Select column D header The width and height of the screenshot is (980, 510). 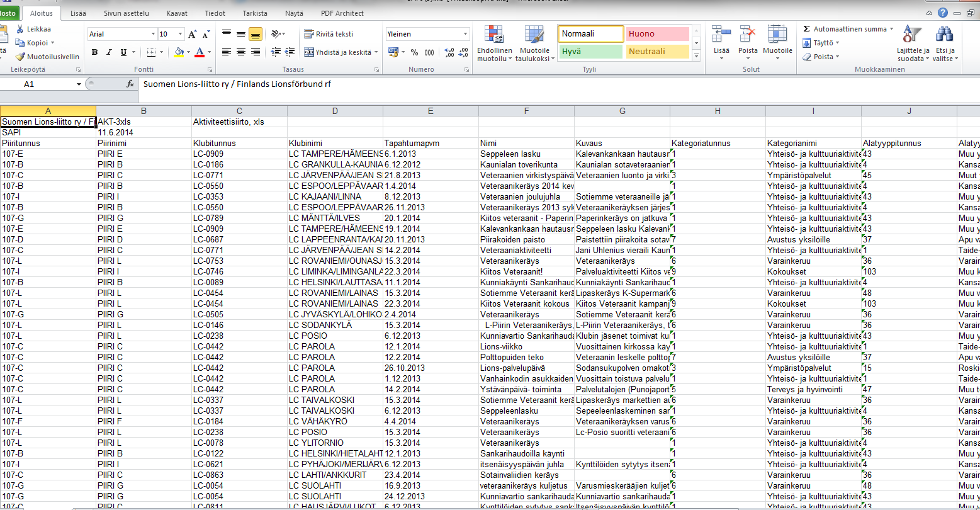click(x=335, y=111)
